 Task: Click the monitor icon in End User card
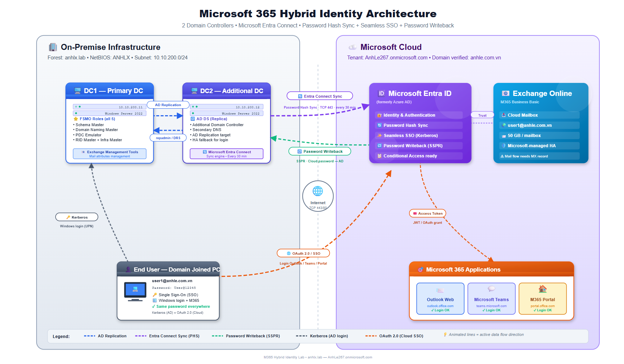(x=135, y=292)
